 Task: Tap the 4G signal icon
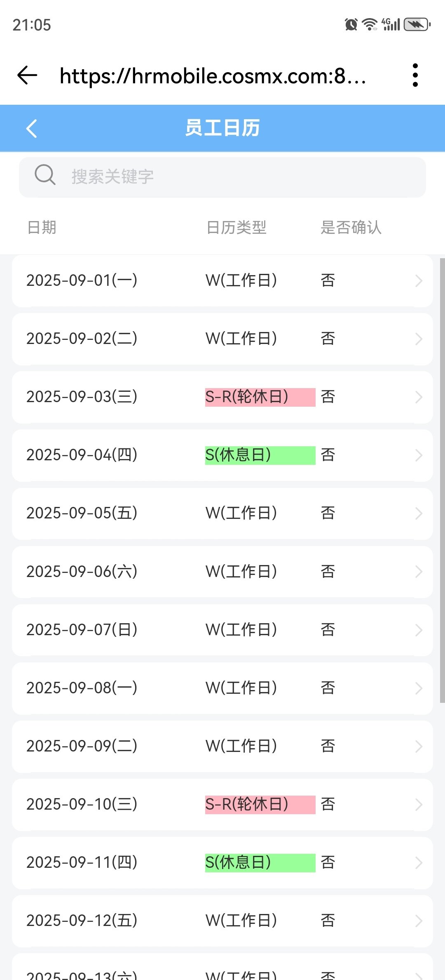(391, 25)
